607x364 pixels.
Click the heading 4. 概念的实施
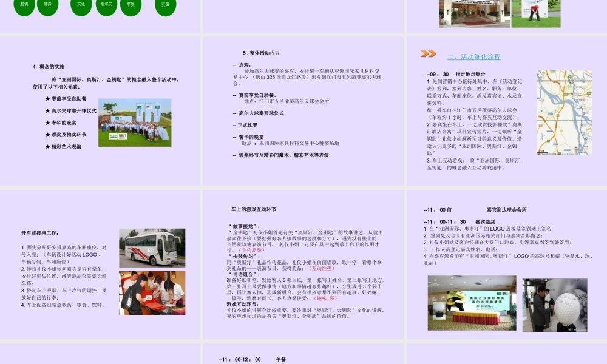click(x=49, y=67)
